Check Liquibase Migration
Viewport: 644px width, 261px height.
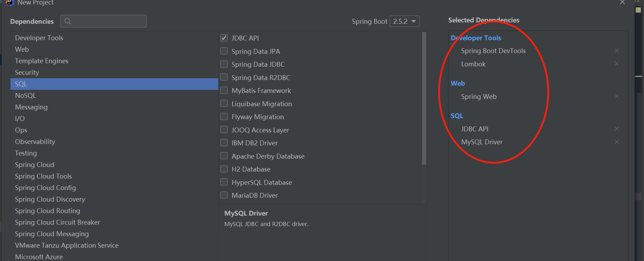[224, 103]
